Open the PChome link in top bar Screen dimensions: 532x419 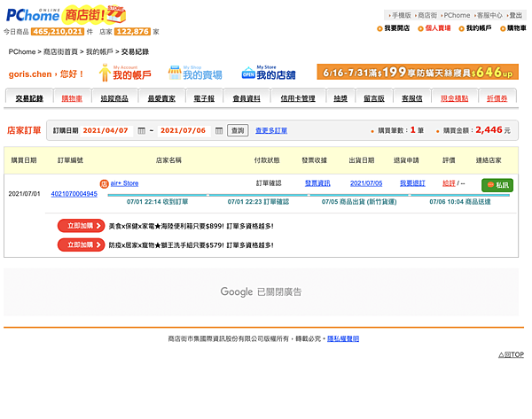pyautogui.click(x=457, y=15)
